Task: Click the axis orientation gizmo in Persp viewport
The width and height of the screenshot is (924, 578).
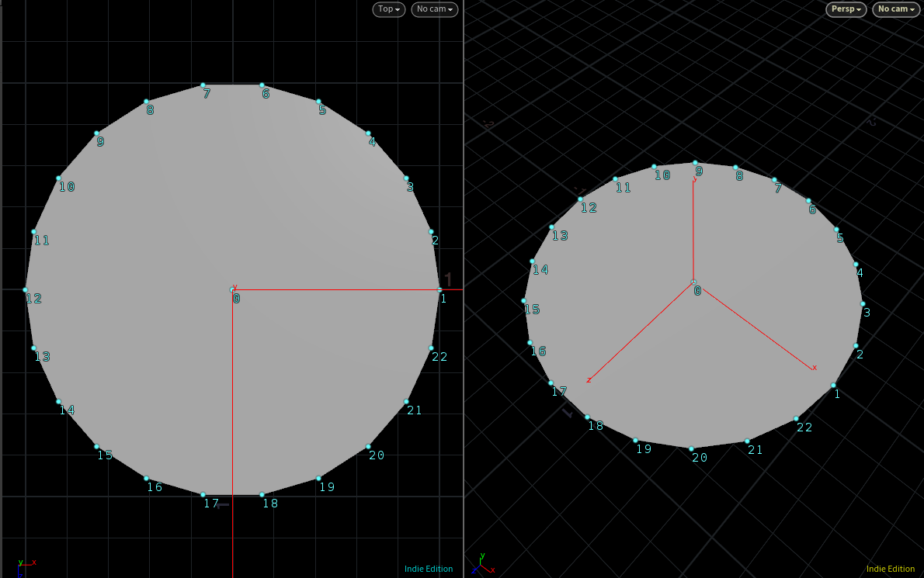Action: coord(483,565)
